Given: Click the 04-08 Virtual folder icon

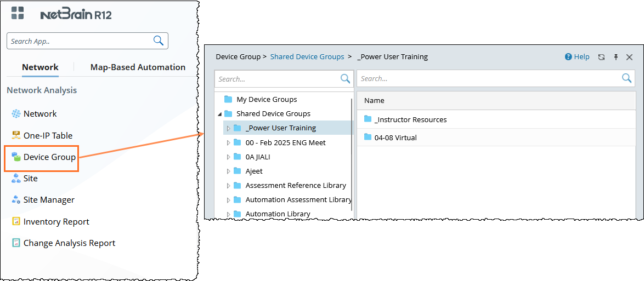Looking at the screenshot, I should click(368, 137).
